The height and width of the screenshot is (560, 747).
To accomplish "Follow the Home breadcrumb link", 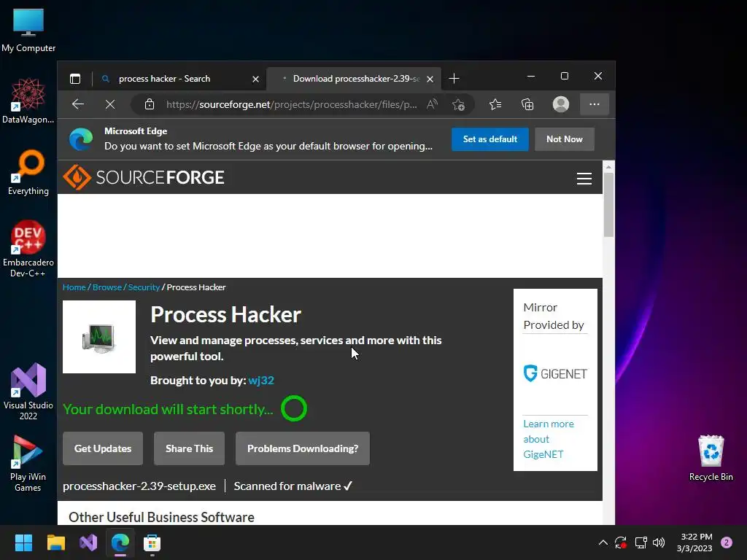I will pyautogui.click(x=74, y=287).
